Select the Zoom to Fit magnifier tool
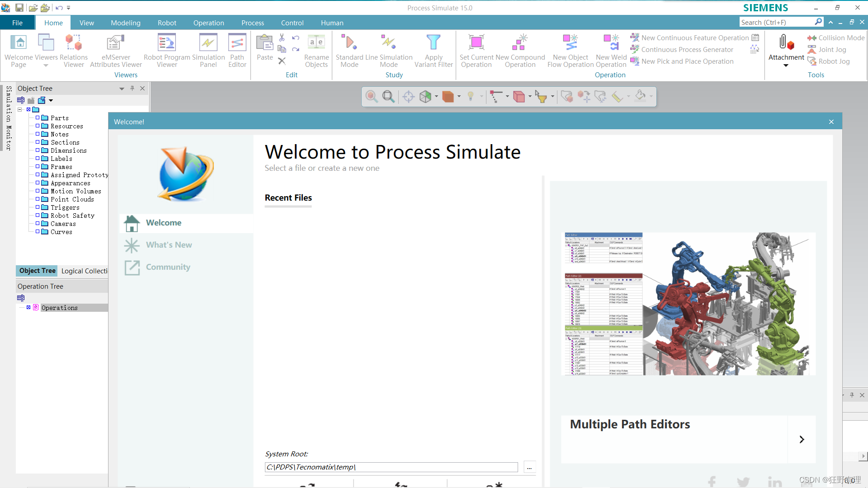This screenshot has width=868, height=488. click(388, 96)
